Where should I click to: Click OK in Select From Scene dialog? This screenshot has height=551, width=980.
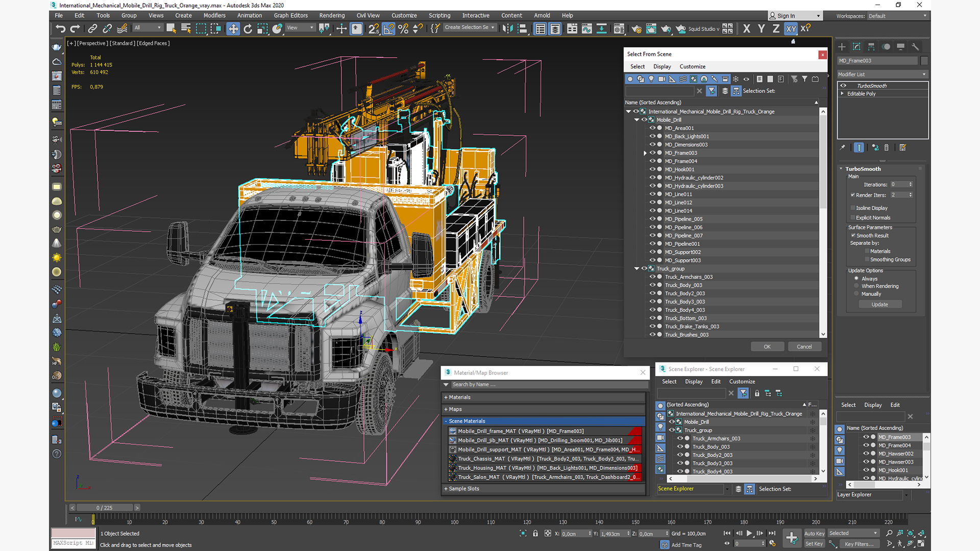coord(767,346)
